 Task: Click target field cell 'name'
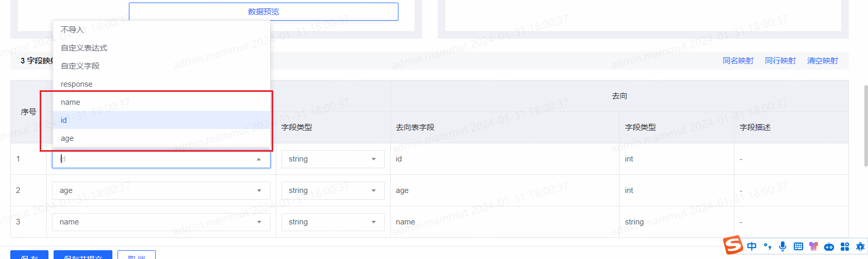[x=505, y=222]
